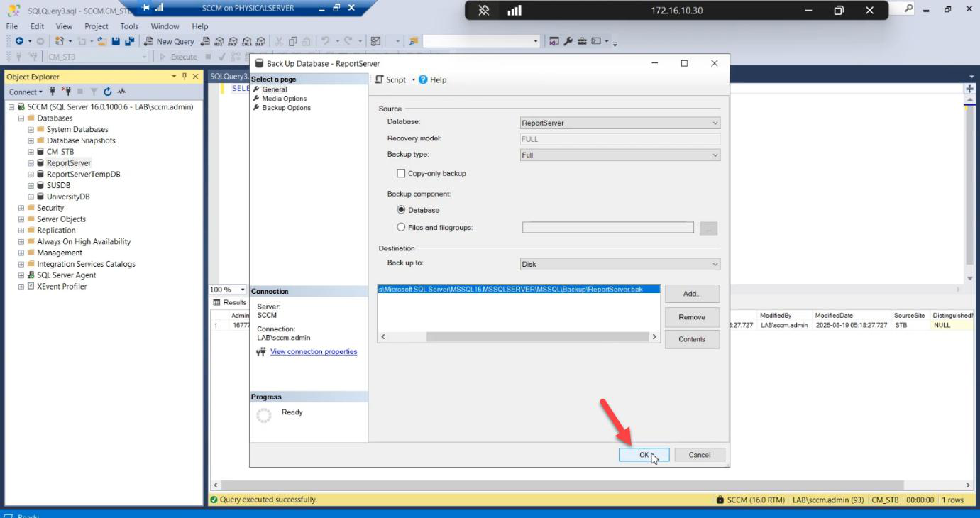Open the Backup type dropdown
980x518 pixels.
tap(620, 155)
